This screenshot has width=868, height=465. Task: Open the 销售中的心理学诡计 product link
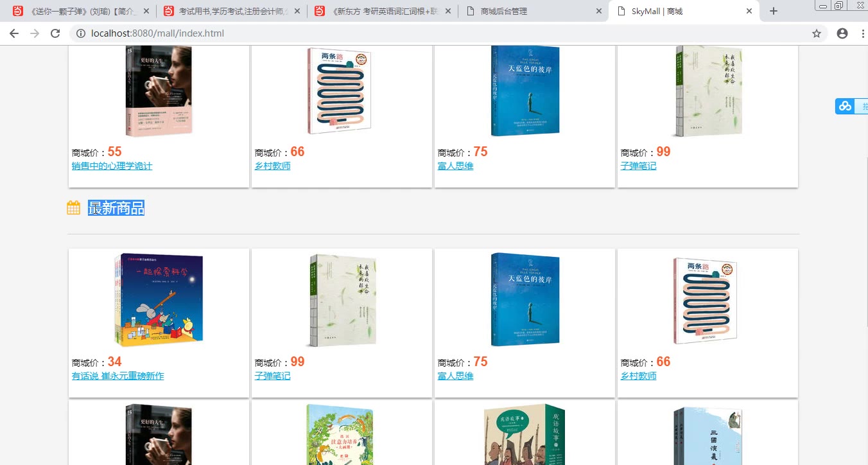[112, 166]
